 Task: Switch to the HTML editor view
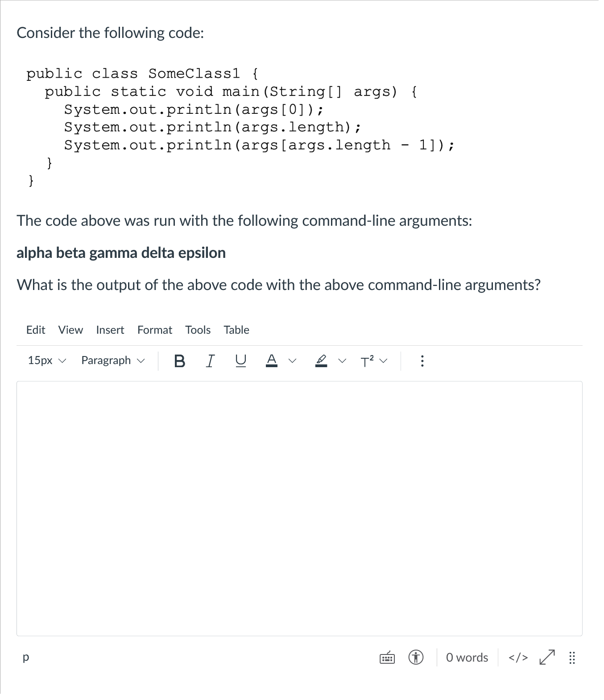pyautogui.click(x=517, y=657)
